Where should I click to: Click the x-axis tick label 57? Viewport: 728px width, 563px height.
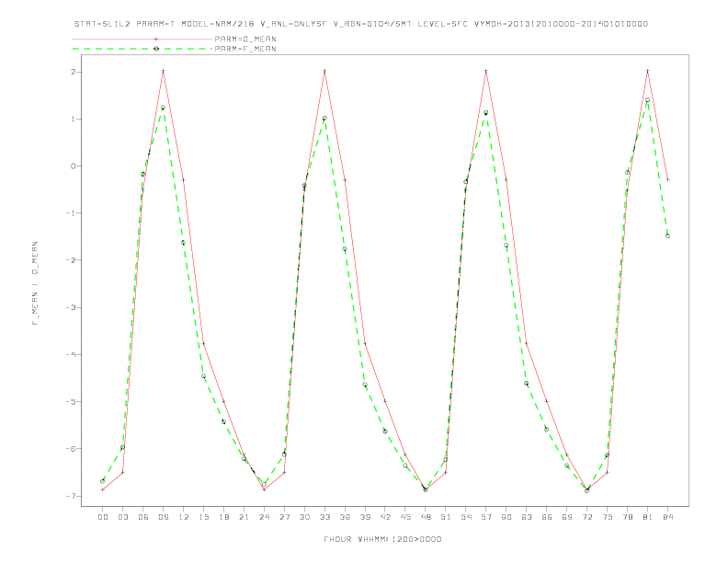(x=486, y=517)
